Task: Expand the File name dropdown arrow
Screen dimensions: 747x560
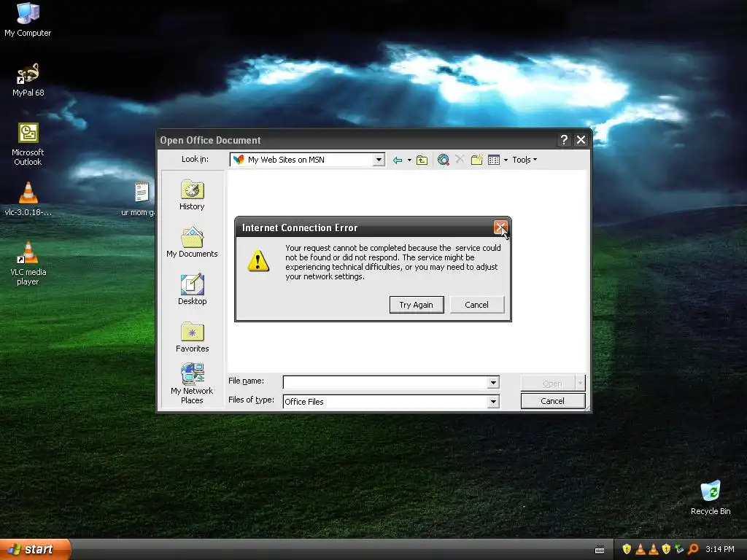Action: click(x=494, y=382)
